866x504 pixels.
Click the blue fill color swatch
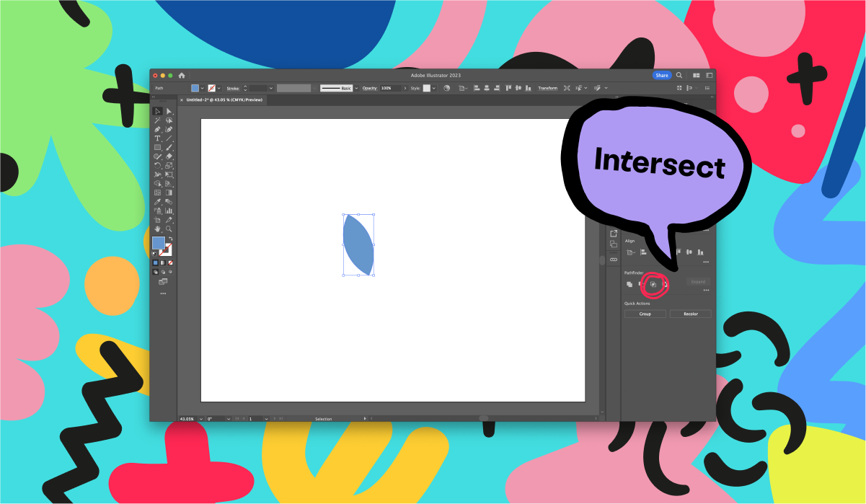[x=158, y=244]
